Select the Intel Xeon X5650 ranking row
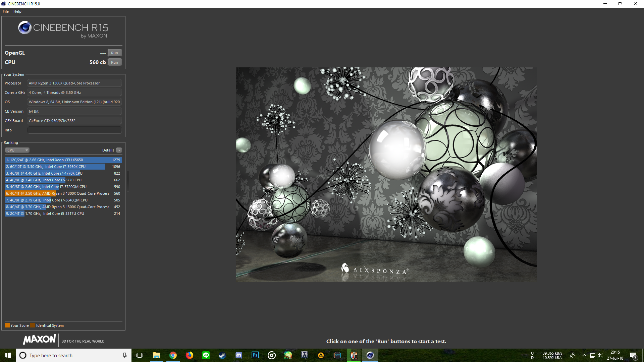 [63, 160]
